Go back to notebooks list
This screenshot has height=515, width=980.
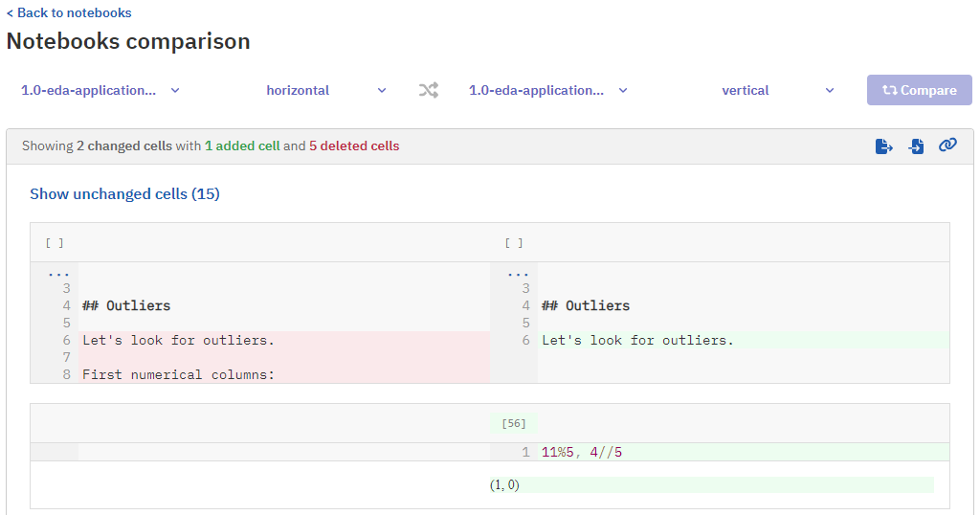pyautogui.click(x=69, y=12)
